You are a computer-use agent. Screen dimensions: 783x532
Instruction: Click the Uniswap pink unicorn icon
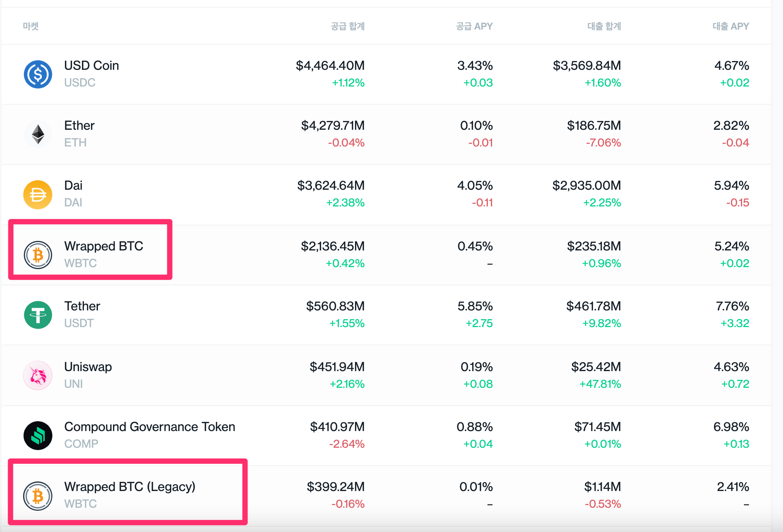click(x=38, y=375)
